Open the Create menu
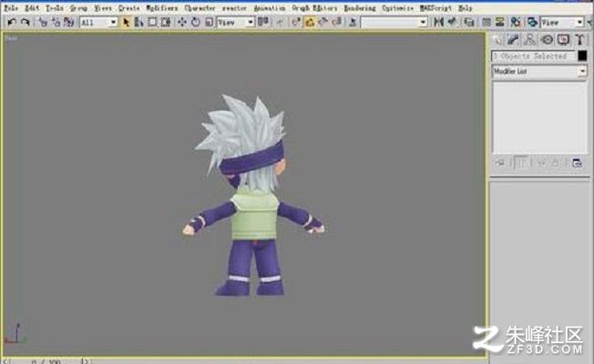 point(128,8)
